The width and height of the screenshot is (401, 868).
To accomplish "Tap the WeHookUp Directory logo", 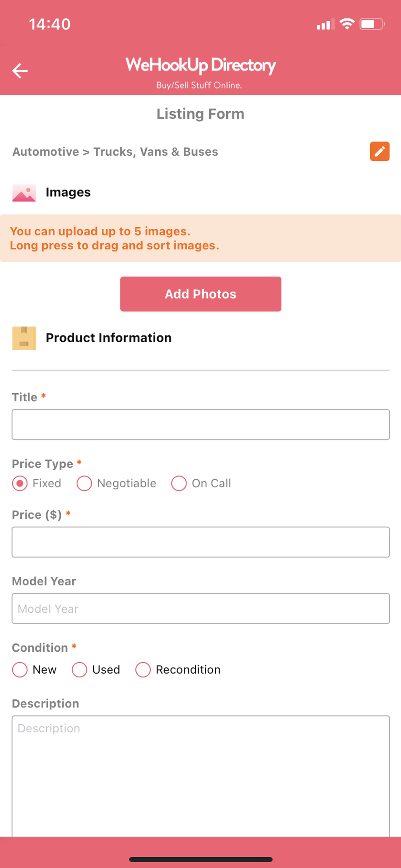I will pos(200,72).
